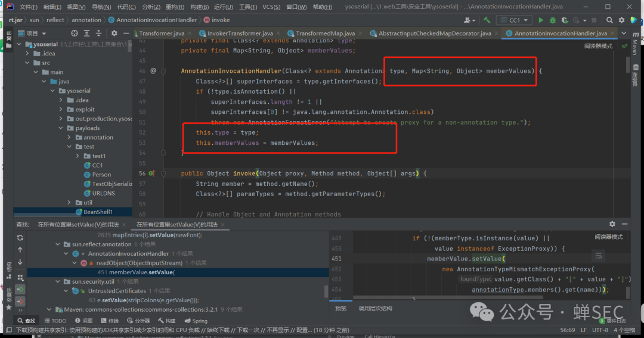Collapse all in project panel toolbar
The height and width of the screenshot is (338, 644).
coord(98,33)
